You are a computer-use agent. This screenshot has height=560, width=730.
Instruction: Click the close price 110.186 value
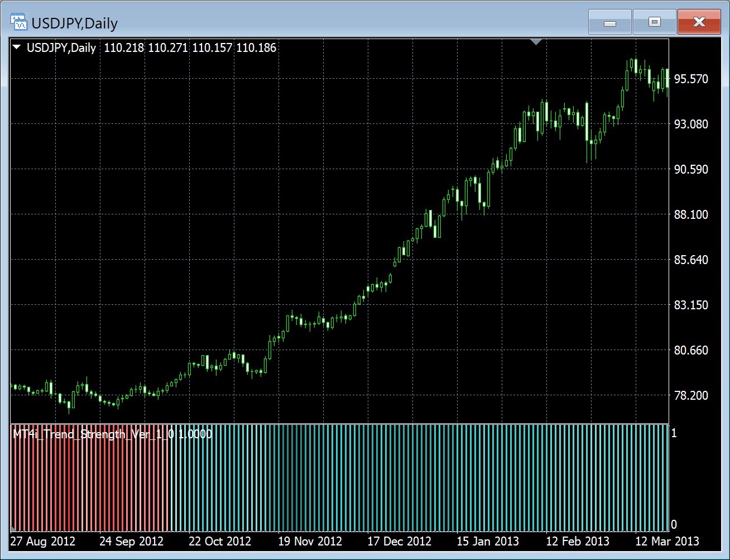pyautogui.click(x=256, y=47)
